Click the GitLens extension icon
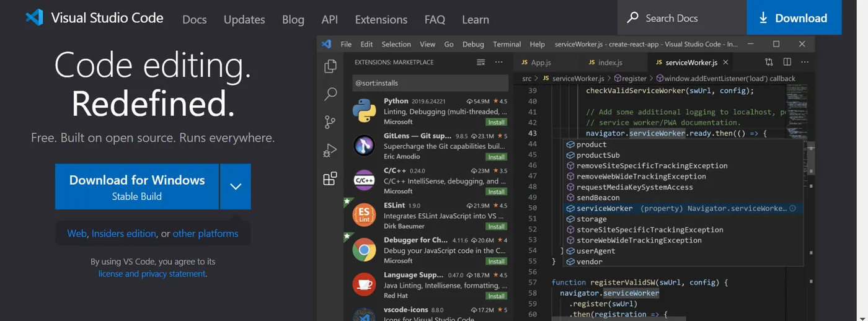This screenshot has height=321, width=868. (364, 146)
